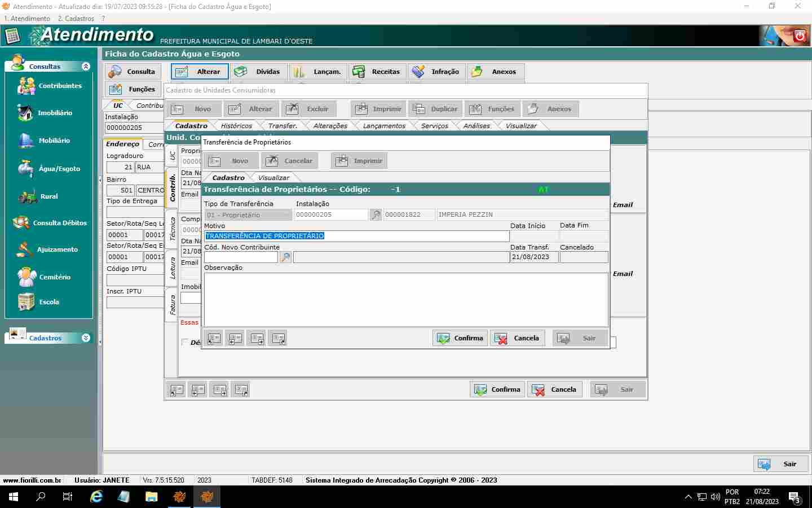Open the 2. Cadastros menu
The height and width of the screenshot is (508, 812).
click(x=76, y=19)
